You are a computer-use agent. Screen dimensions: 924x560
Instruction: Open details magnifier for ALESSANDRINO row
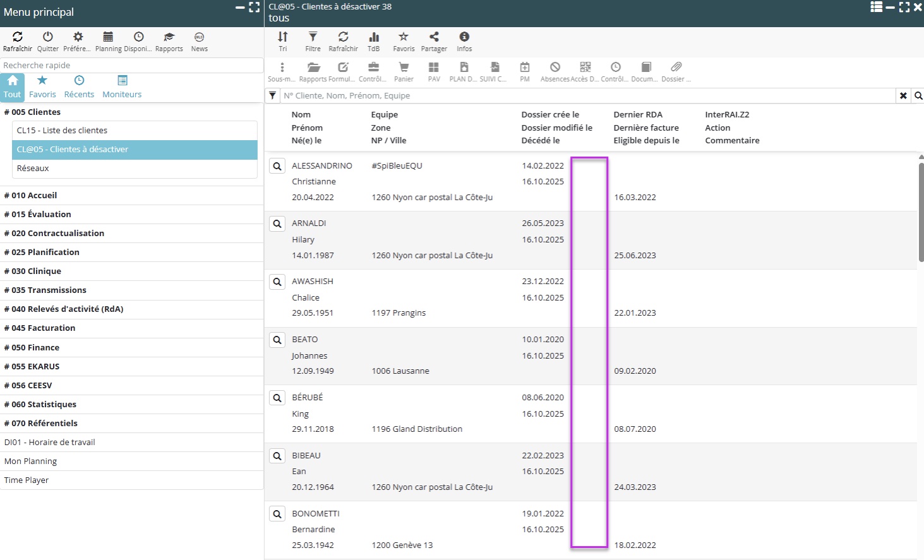pyautogui.click(x=277, y=166)
